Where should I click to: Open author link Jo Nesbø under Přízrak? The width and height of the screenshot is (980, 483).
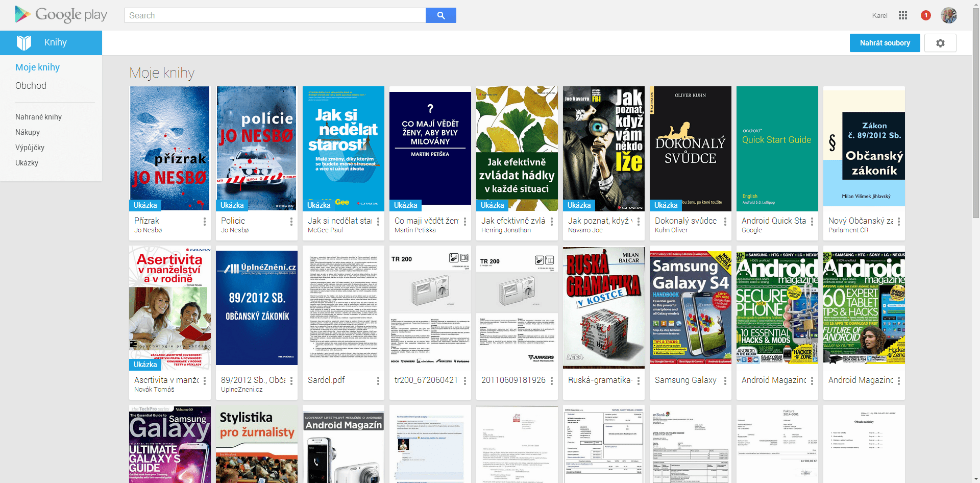point(148,230)
